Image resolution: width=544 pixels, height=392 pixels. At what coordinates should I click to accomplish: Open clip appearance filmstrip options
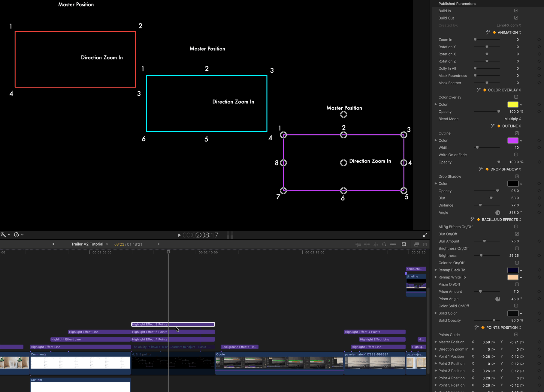[x=404, y=244]
